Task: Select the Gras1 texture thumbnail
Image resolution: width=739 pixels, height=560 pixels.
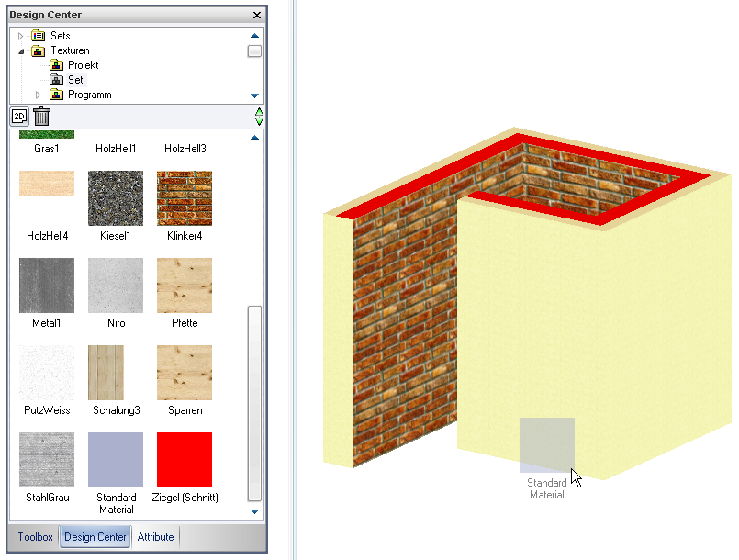Action: coord(47,135)
